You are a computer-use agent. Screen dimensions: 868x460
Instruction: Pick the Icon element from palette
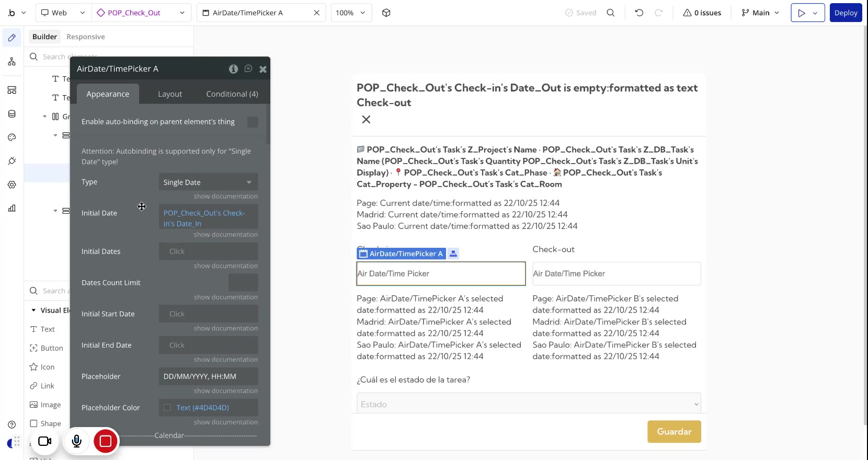[42, 367]
